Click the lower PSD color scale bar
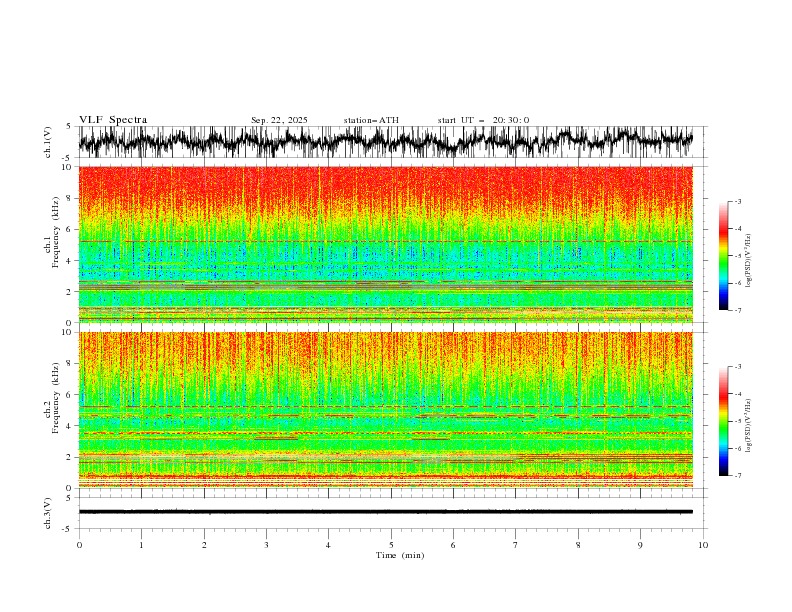The image size is (792, 612). click(x=723, y=421)
